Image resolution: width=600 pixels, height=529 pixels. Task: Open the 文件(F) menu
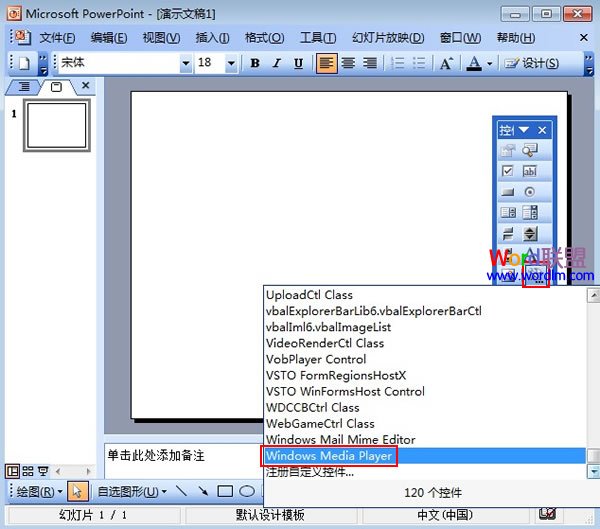[x=57, y=38]
